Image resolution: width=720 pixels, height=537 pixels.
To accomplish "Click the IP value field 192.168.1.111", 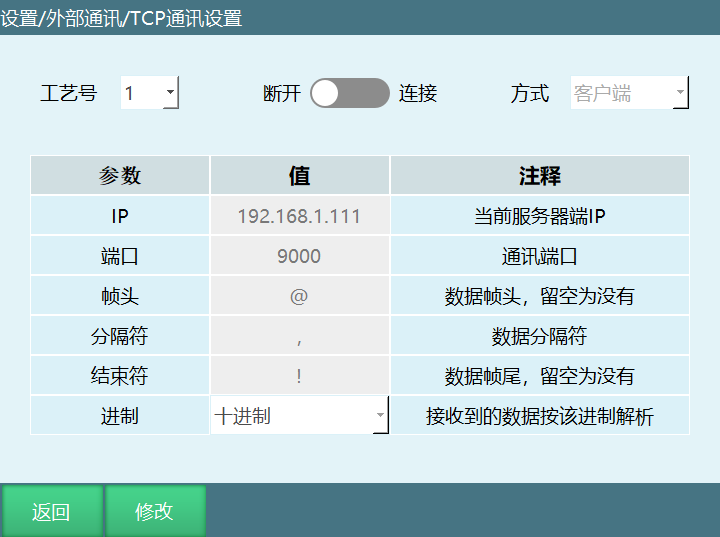I will coord(299,216).
